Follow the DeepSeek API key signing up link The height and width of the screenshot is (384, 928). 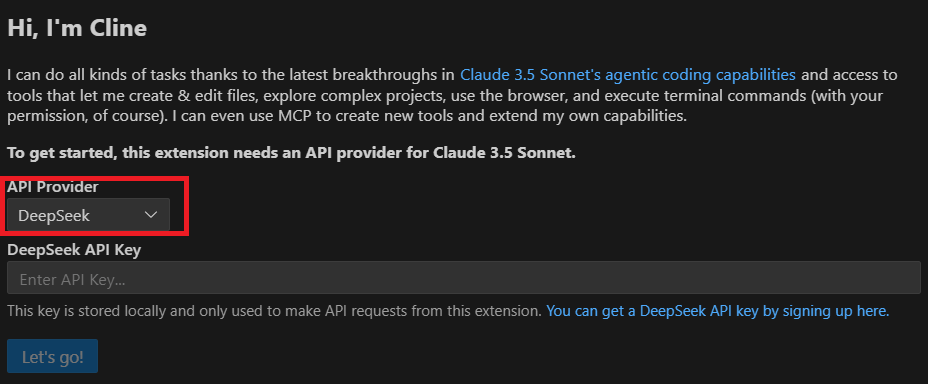717,311
